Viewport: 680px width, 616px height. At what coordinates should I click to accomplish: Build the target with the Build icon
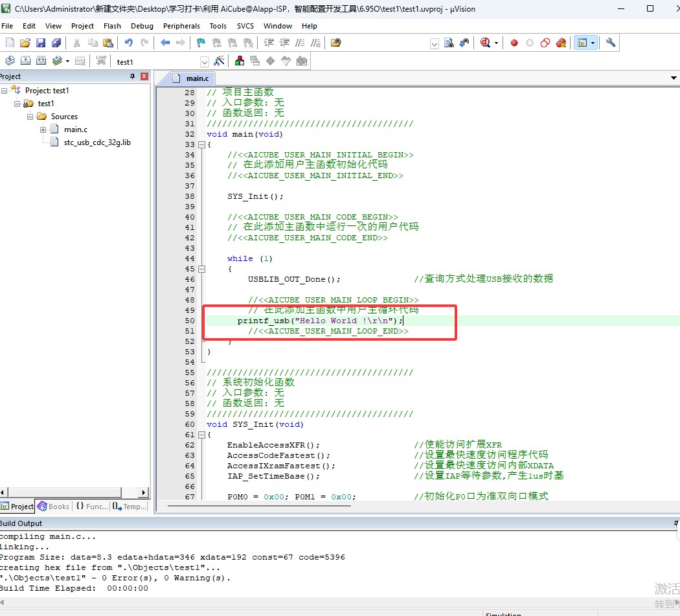click(26, 61)
